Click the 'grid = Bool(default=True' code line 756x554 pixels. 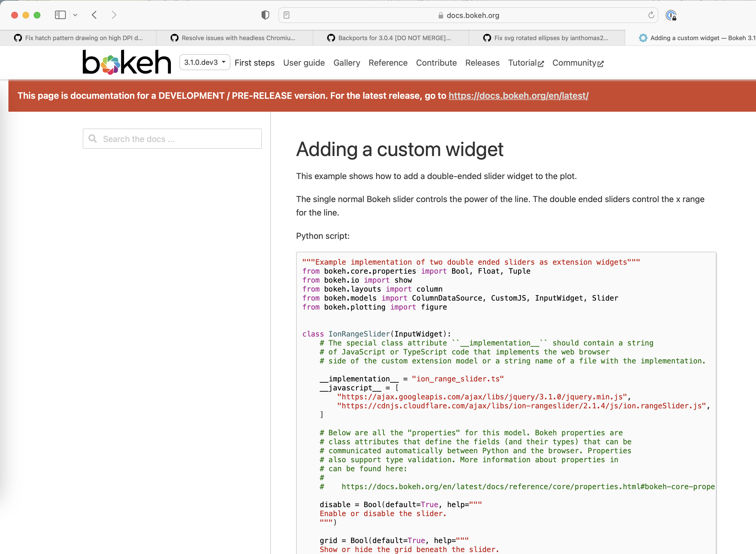pos(394,541)
